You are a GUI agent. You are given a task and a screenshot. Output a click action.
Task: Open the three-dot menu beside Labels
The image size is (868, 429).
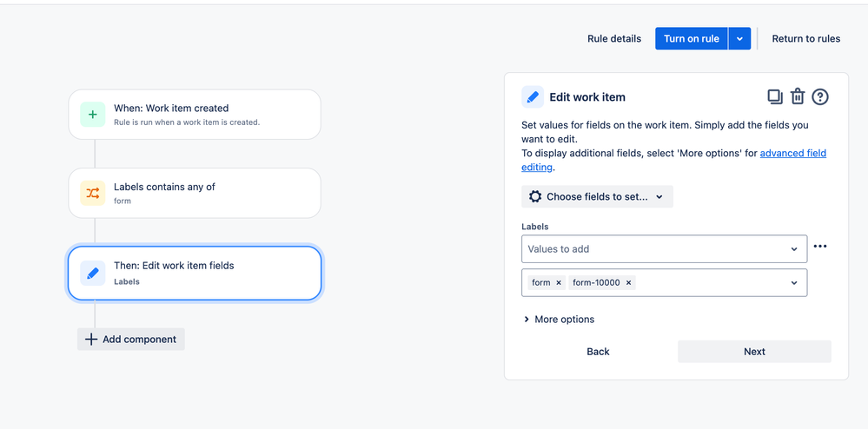pos(820,247)
